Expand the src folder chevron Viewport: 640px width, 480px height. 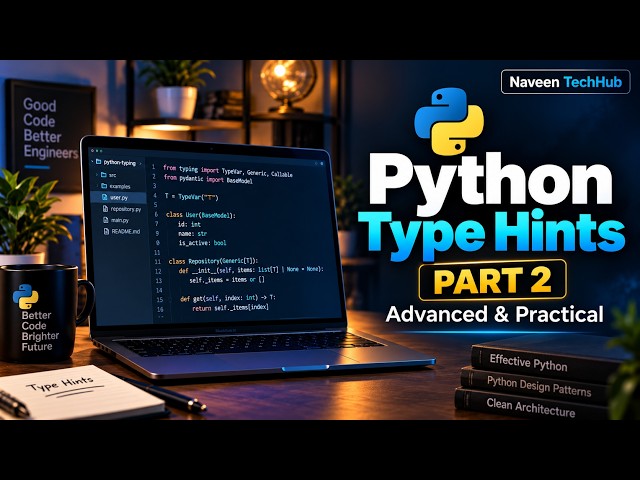coord(97,175)
